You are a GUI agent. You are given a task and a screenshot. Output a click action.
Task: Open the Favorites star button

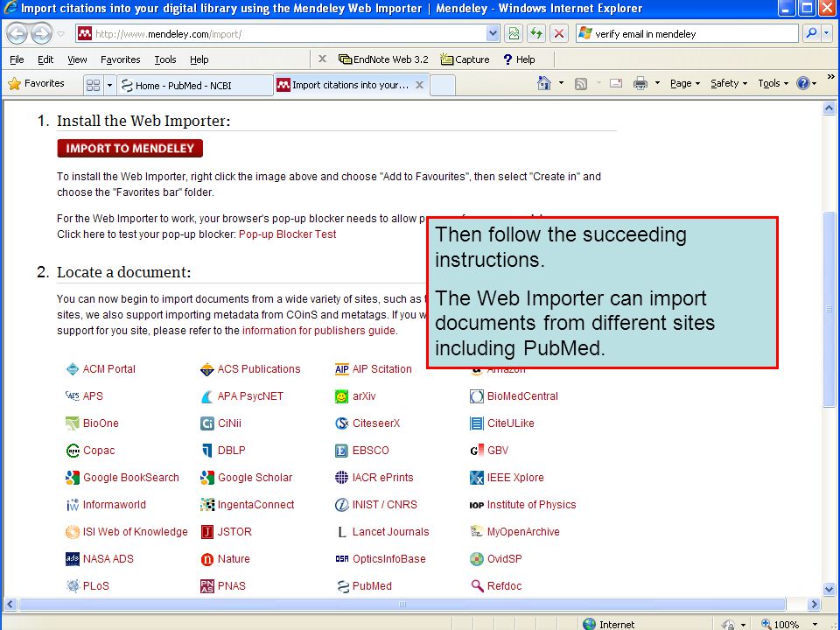pos(37,84)
